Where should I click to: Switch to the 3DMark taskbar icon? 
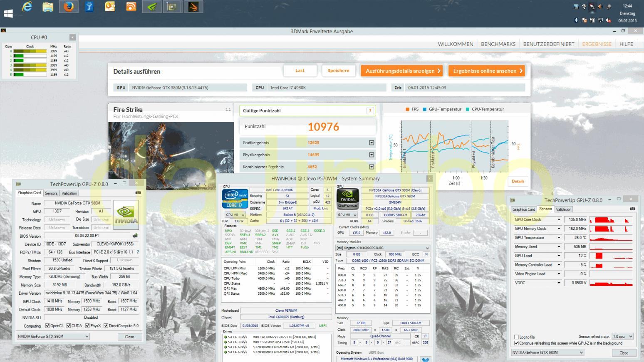pyautogui.click(x=193, y=7)
